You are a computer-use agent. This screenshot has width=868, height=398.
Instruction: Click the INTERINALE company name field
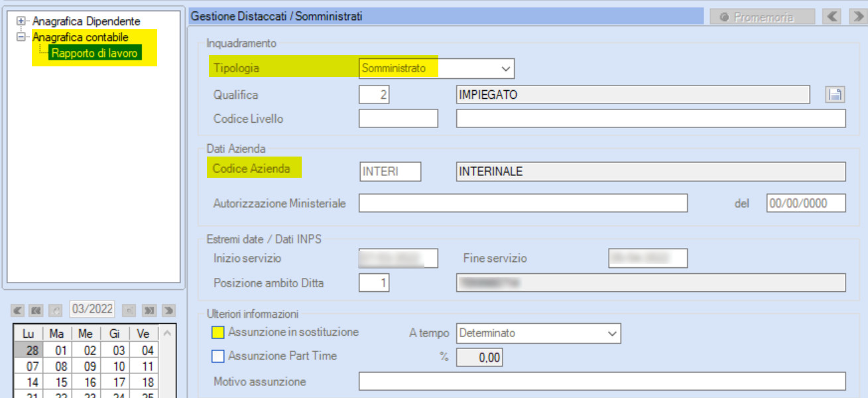651,172
